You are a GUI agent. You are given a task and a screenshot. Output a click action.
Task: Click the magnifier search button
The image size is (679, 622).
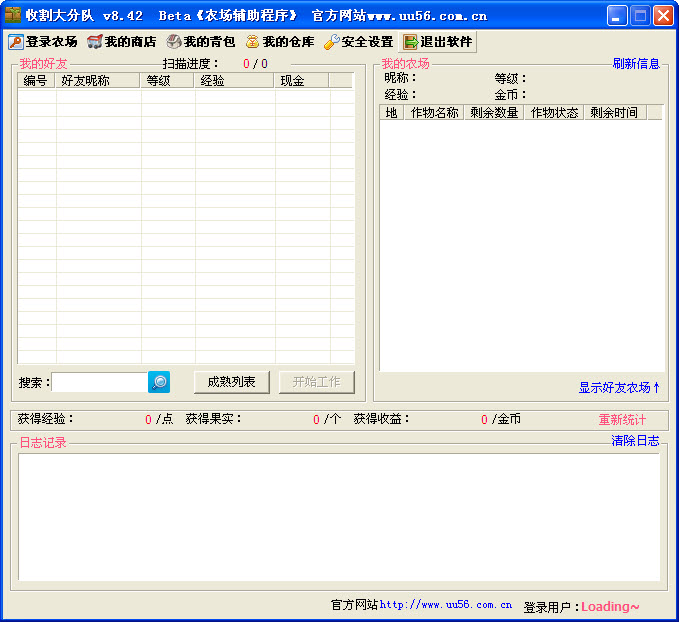pos(159,382)
